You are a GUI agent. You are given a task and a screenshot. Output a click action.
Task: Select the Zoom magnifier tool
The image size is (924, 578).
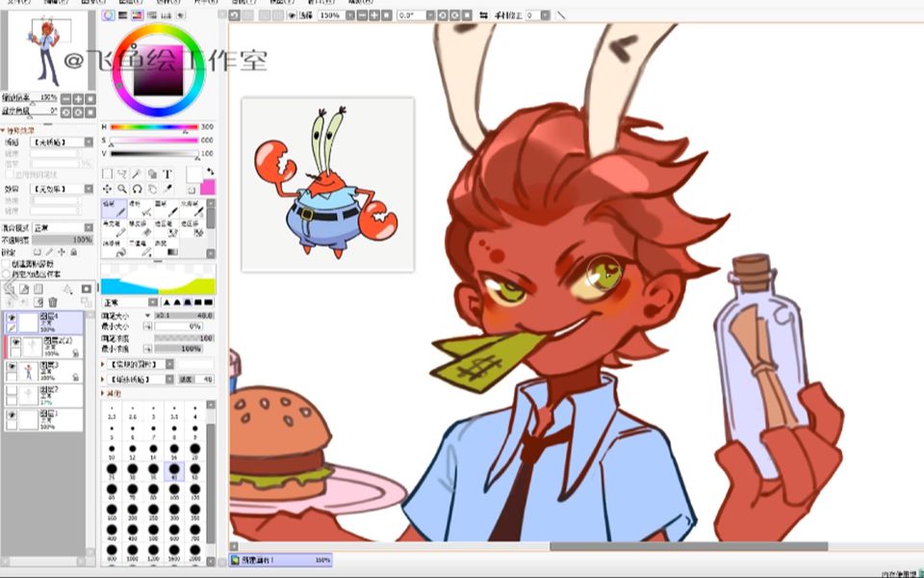pyautogui.click(x=122, y=189)
